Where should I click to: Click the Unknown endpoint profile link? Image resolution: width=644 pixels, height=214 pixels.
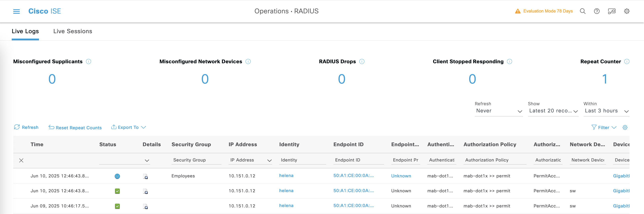pyautogui.click(x=401, y=176)
